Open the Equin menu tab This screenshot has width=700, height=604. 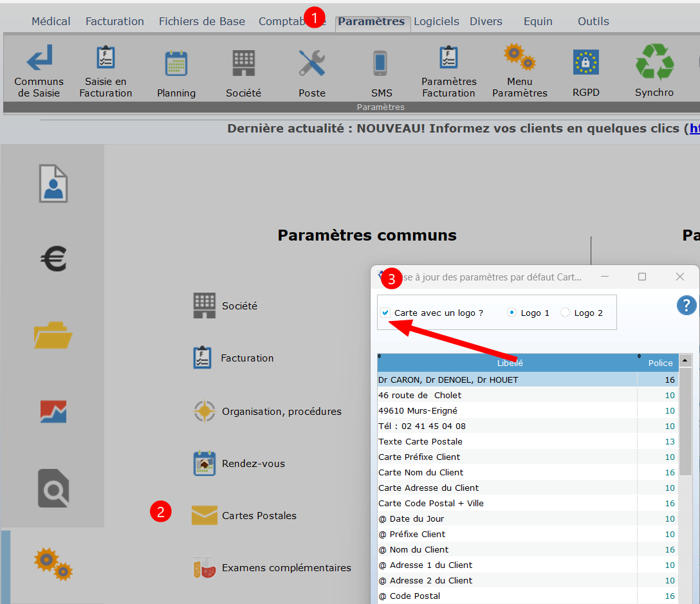pyautogui.click(x=538, y=21)
